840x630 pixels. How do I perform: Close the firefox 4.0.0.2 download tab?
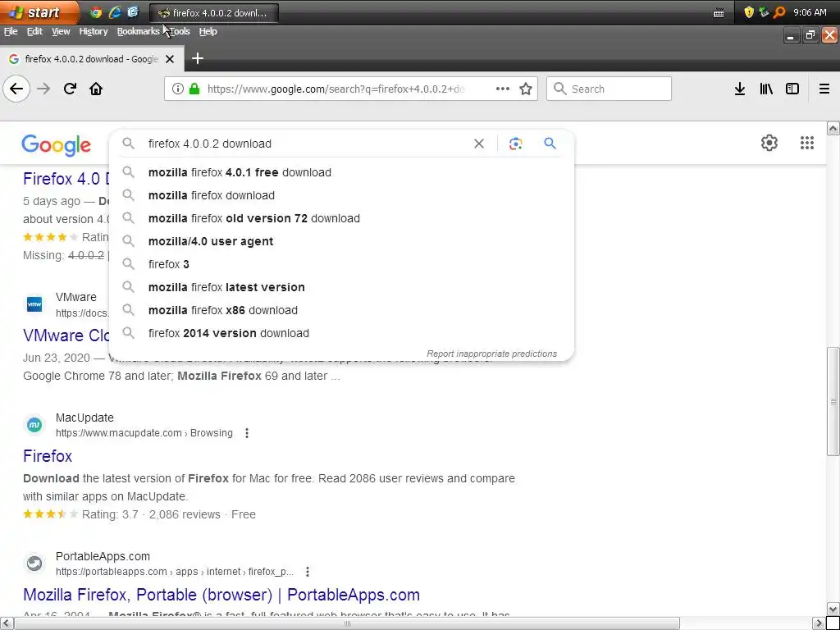[x=170, y=59]
